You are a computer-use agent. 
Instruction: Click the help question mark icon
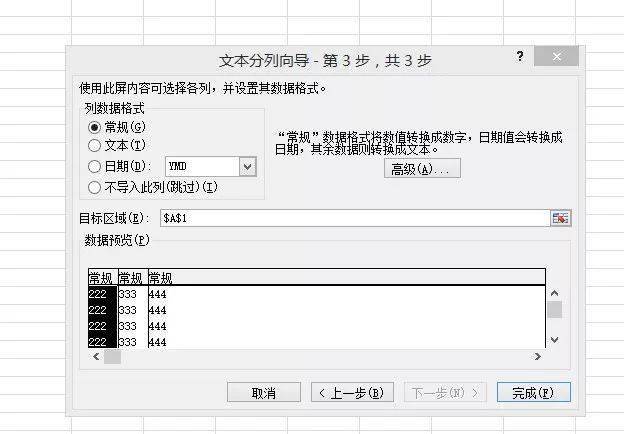click(520, 57)
